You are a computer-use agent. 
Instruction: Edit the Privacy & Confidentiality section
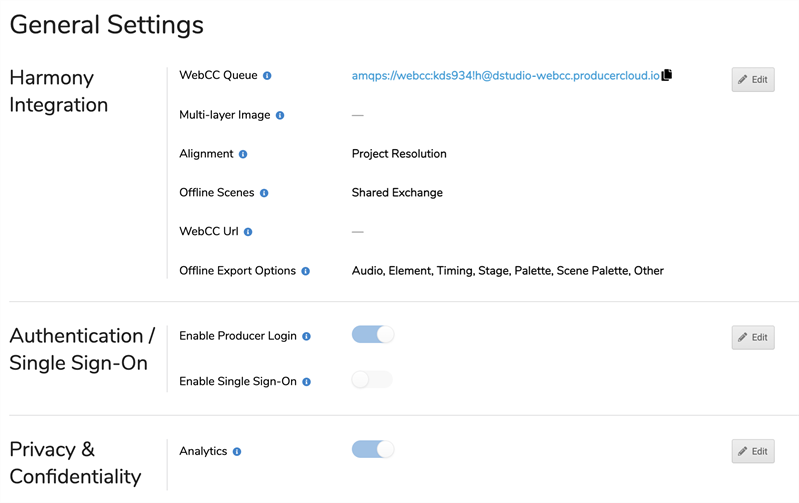click(753, 451)
